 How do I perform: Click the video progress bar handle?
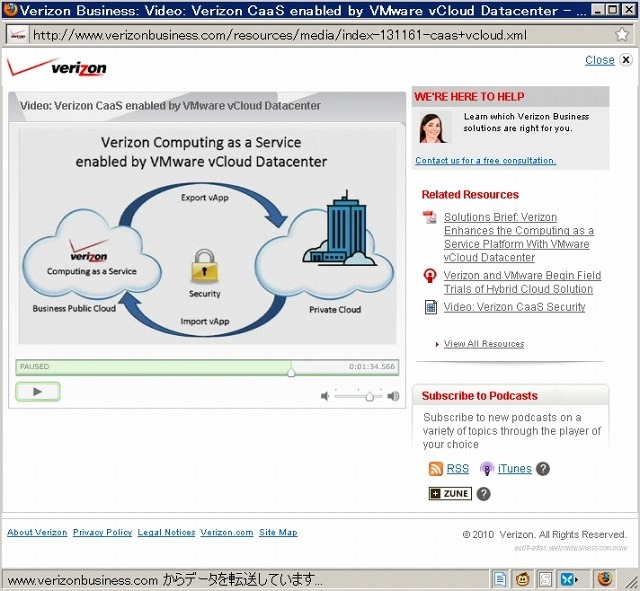click(291, 372)
